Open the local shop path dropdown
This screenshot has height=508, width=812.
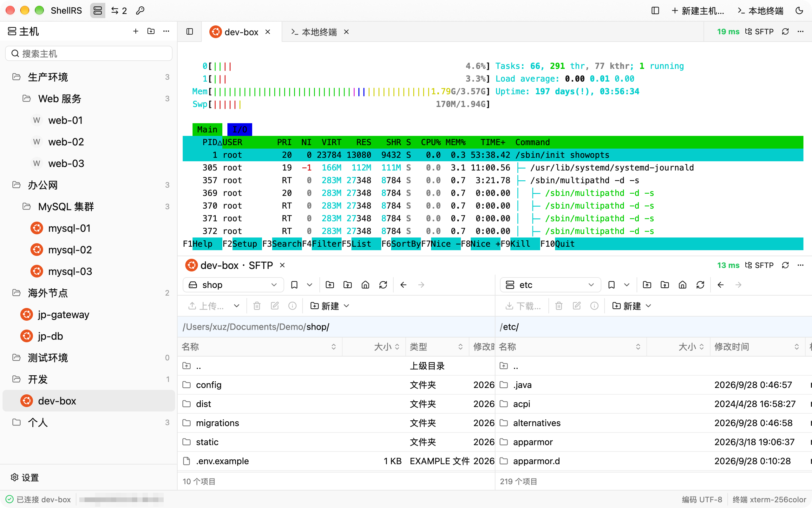[233, 285]
